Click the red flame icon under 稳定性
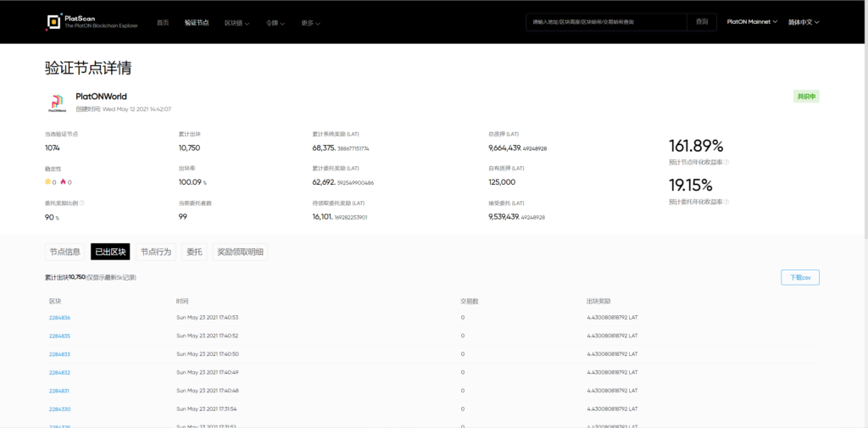This screenshot has height=428, width=868. (63, 181)
